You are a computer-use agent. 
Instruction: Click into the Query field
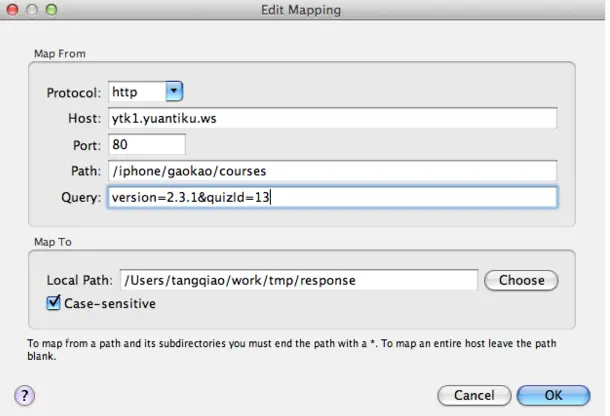point(333,197)
